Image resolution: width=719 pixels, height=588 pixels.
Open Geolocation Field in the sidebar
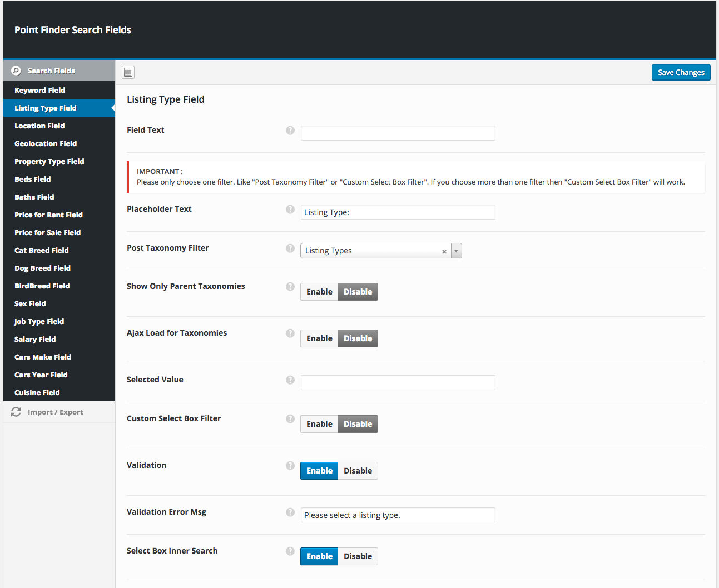pyautogui.click(x=46, y=143)
